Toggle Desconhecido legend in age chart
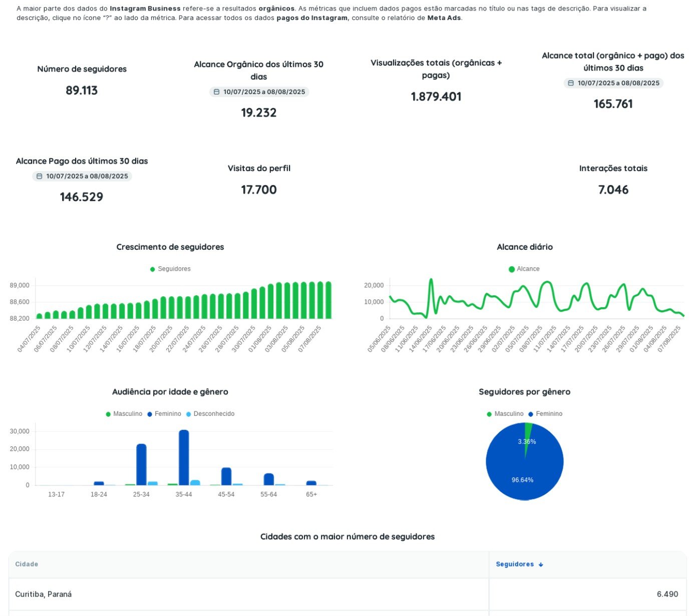The height and width of the screenshot is (616, 699). point(210,414)
